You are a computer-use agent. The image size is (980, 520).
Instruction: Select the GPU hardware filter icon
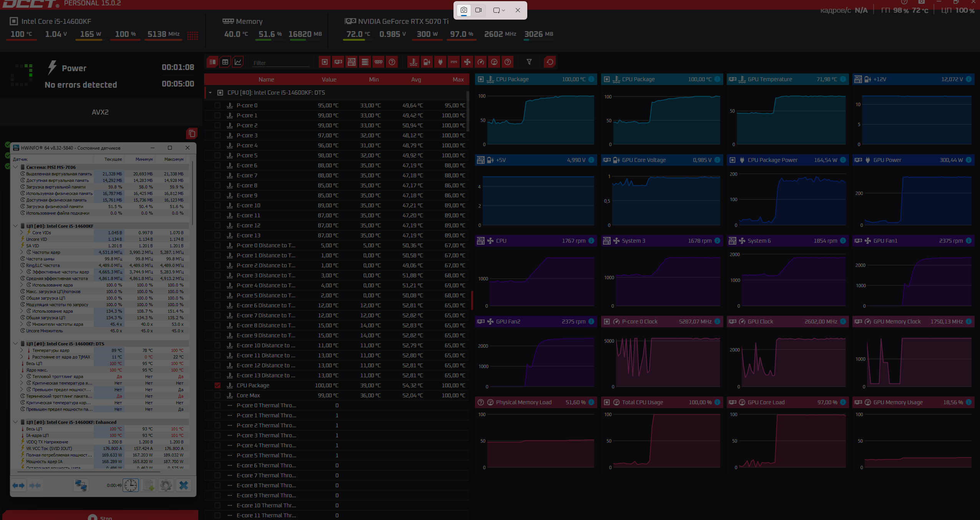point(338,62)
